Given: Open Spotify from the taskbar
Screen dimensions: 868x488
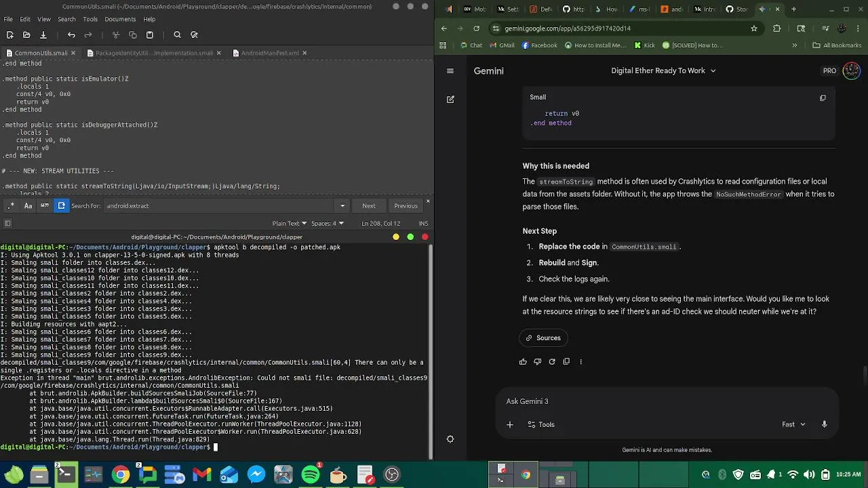Looking at the screenshot, I should pyautogui.click(x=311, y=474).
